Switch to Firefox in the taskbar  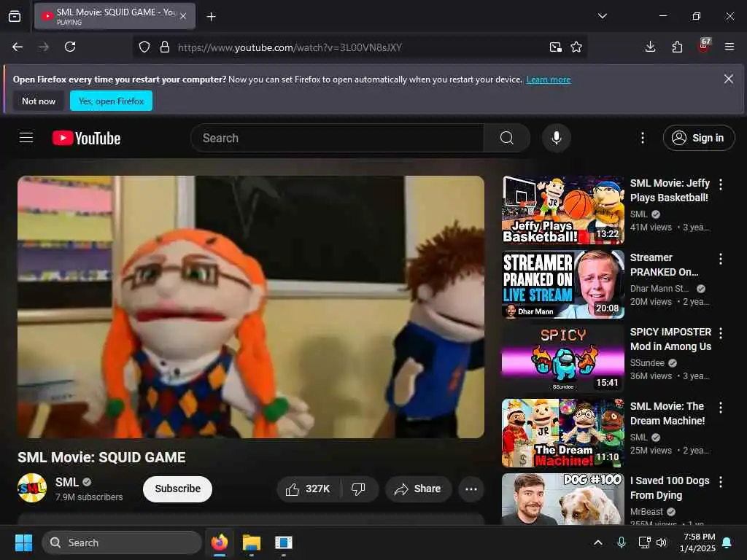pyautogui.click(x=220, y=542)
